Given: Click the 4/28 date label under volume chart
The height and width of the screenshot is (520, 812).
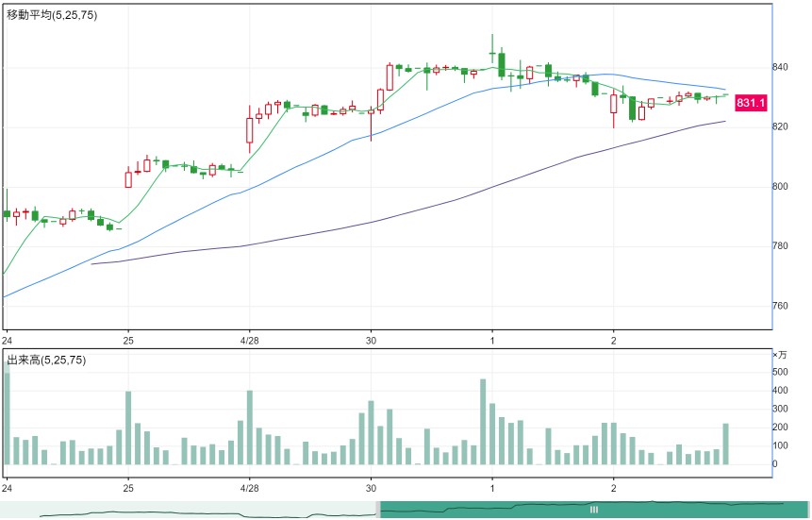Looking at the screenshot, I should [250, 488].
